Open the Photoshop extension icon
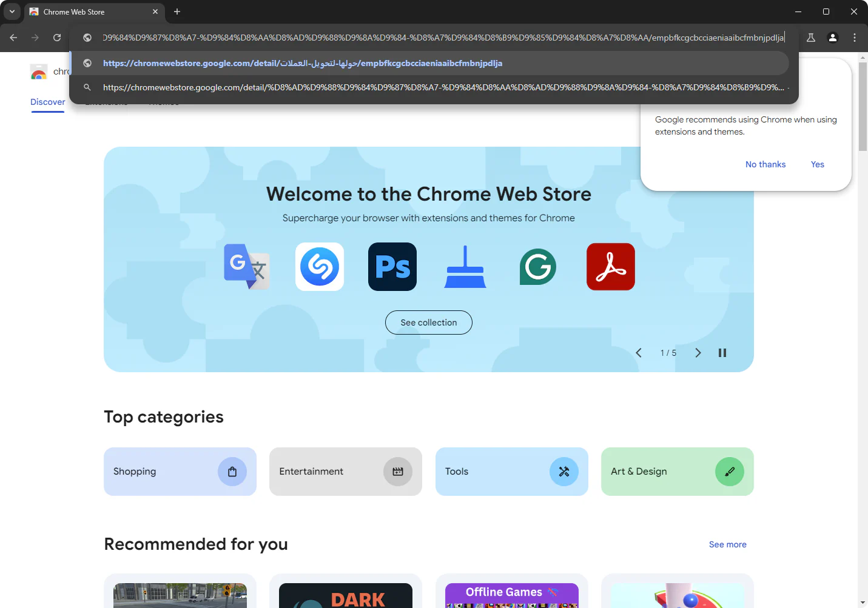The width and height of the screenshot is (868, 608). [392, 267]
